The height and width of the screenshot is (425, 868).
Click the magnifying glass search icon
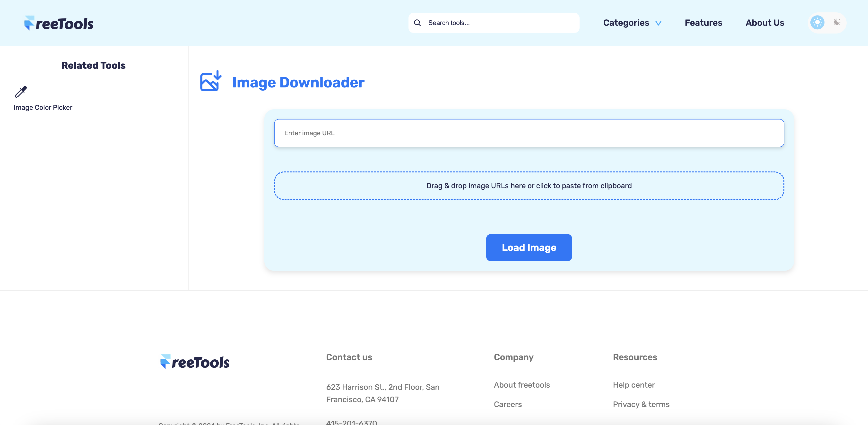tap(417, 23)
